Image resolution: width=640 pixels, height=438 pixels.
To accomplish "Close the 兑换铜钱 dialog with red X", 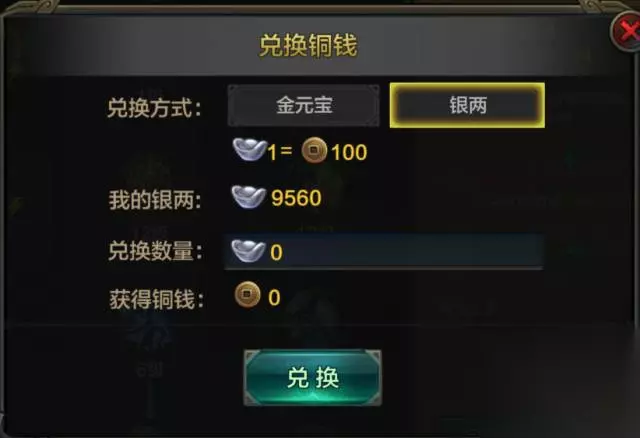I will [627, 31].
